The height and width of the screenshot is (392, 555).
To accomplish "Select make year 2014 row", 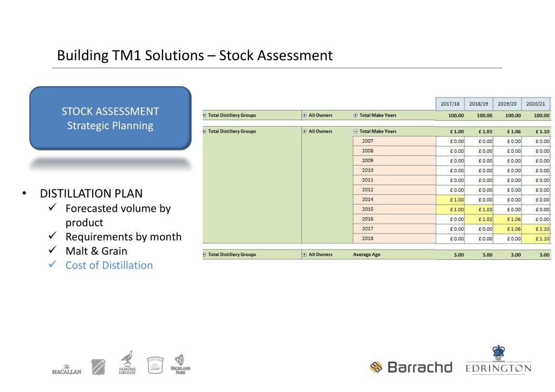I will 395,199.
